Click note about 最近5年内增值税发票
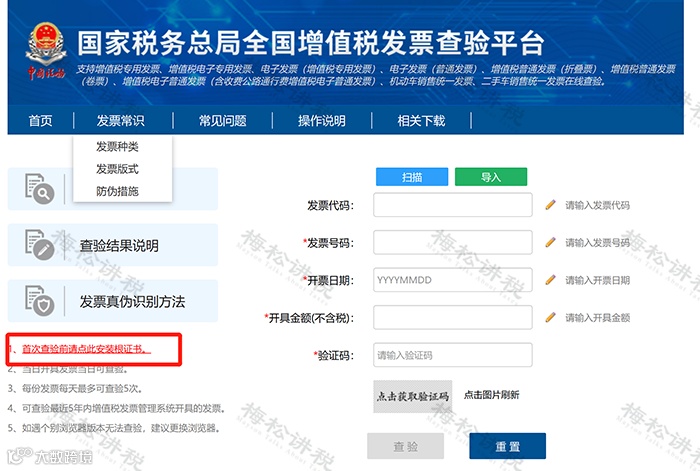 coord(117,408)
